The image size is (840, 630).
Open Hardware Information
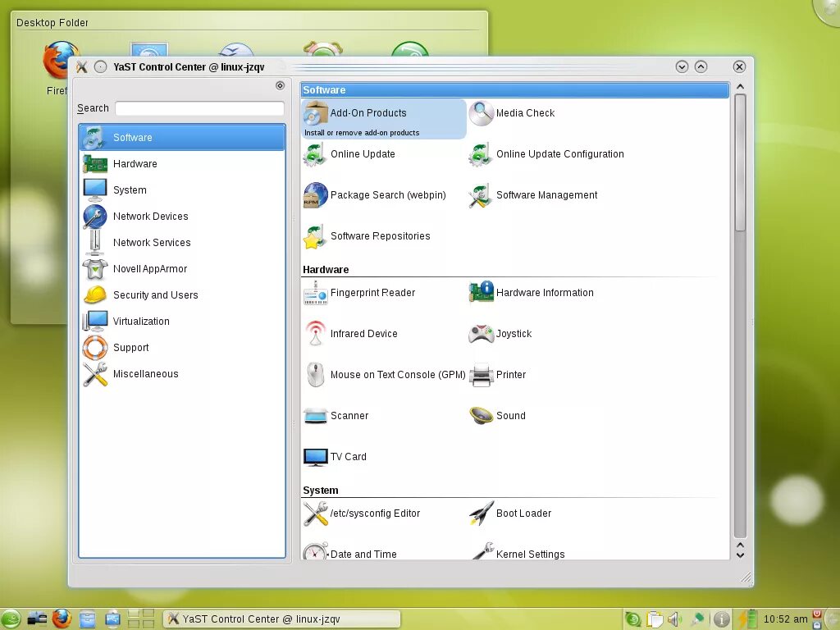(531, 293)
